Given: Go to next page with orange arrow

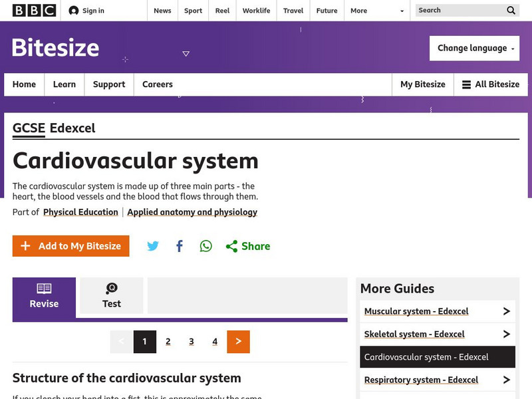Looking at the screenshot, I should tap(238, 342).
